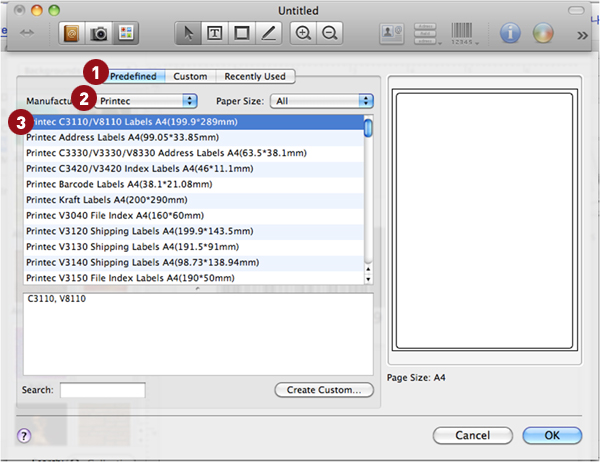The image size is (600, 462).
Task: Switch to the Predefined tab
Action: tap(133, 77)
